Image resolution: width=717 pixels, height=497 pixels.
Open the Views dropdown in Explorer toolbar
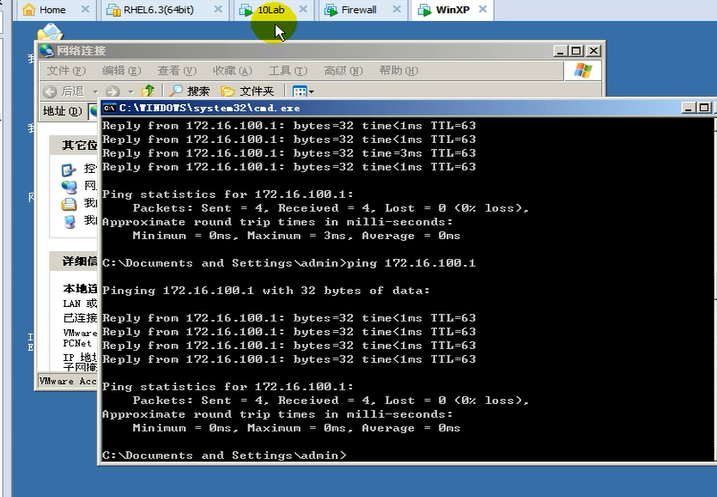pos(303,91)
